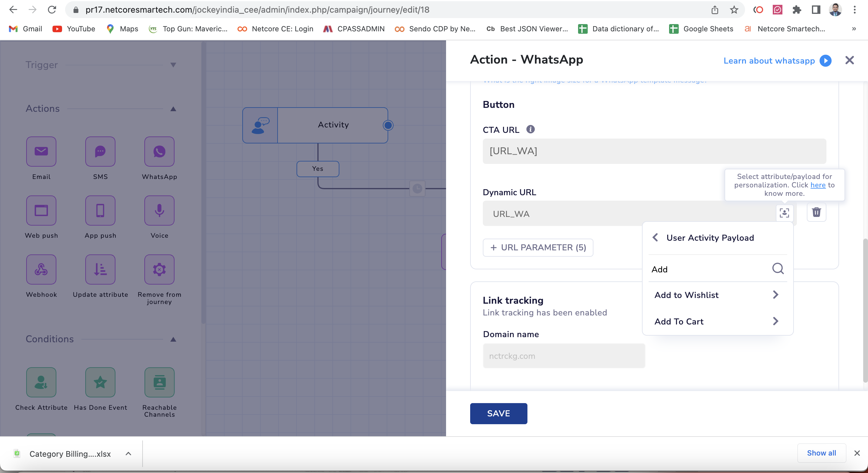This screenshot has width=868, height=473.
Task: Click the URL PARAMETER (5) button
Action: 538,247
